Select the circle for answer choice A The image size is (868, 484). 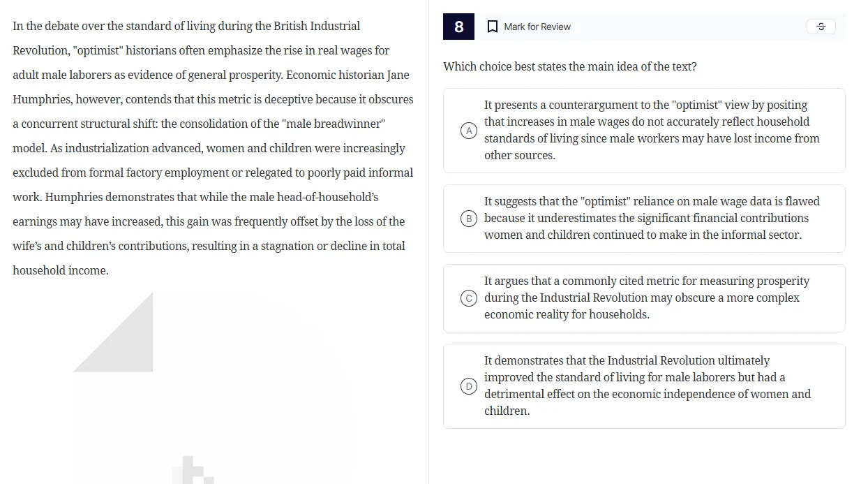(x=468, y=130)
